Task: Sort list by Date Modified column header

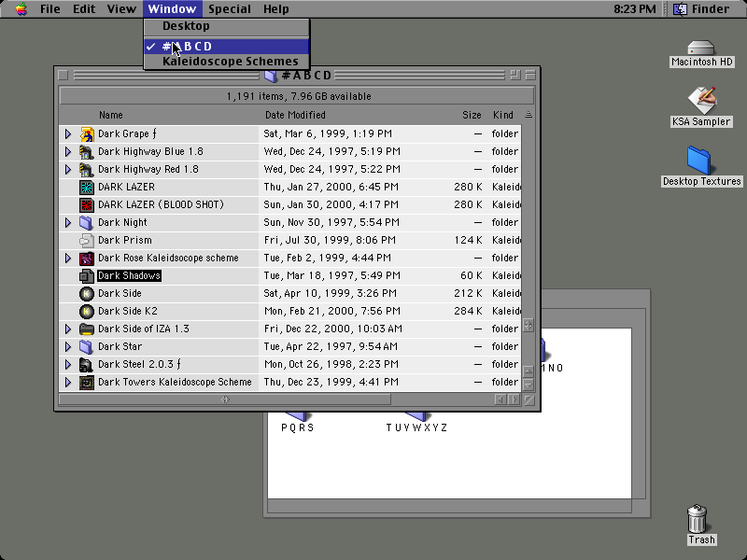Action: pyautogui.click(x=295, y=115)
